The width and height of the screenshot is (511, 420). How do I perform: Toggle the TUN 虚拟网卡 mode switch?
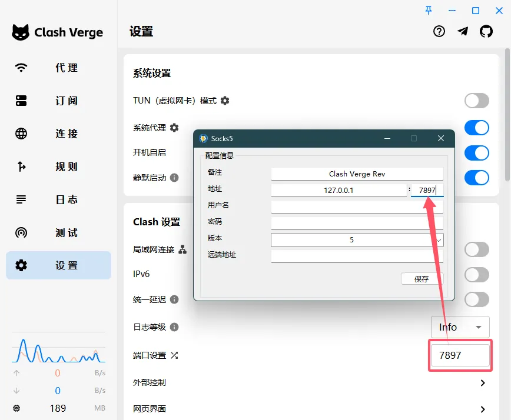(x=476, y=101)
